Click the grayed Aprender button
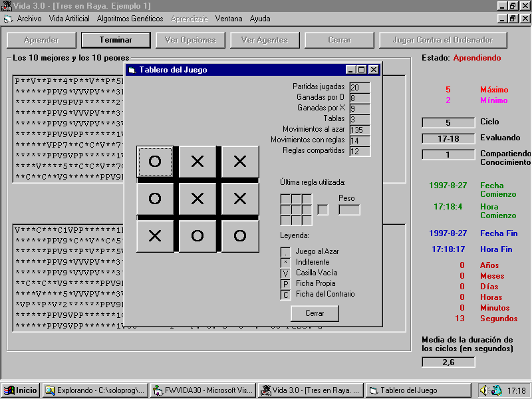 click(41, 40)
